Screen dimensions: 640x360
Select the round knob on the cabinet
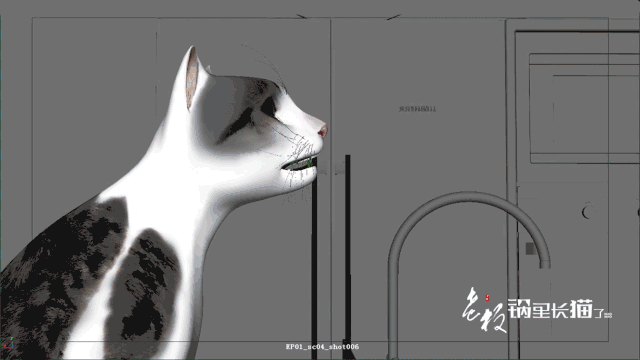(587, 212)
